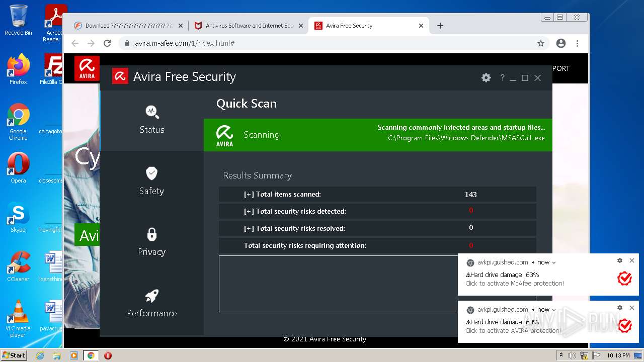This screenshot has height=362, width=644.
Task: Open Avira settings gear icon
Action: [486, 77]
